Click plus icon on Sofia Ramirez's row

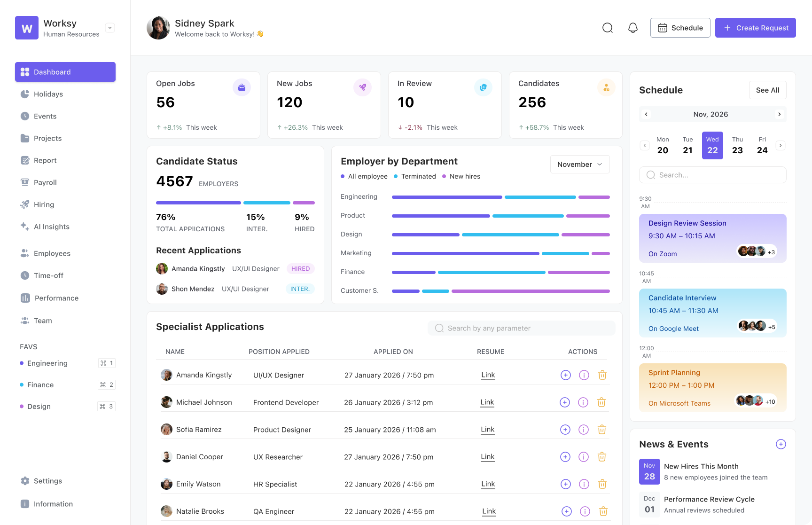pos(565,430)
